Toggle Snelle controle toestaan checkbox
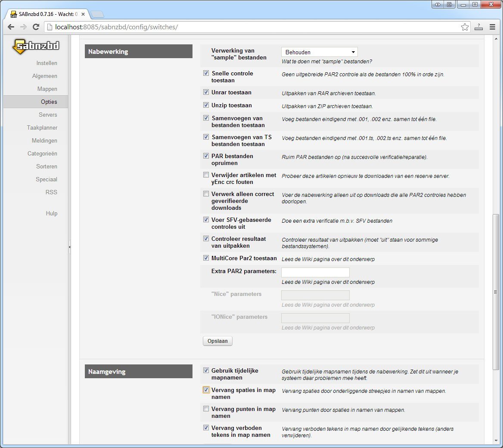Screen dimensions: 503x448 pyautogui.click(x=206, y=73)
